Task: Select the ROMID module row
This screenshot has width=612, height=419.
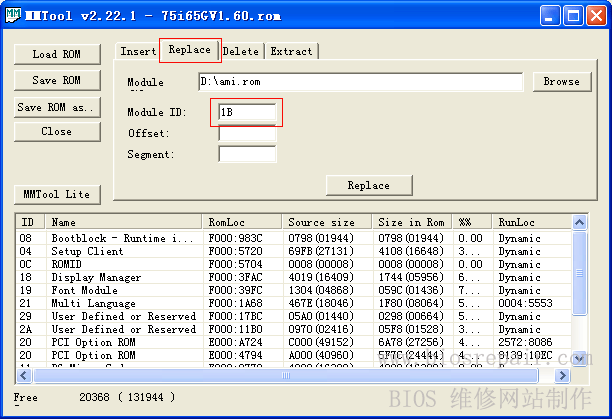Action: point(294,264)
